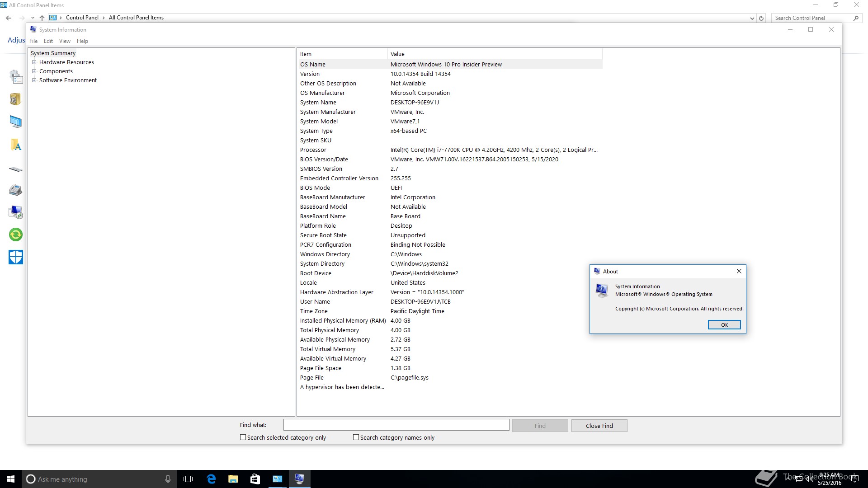Click the Close Find button

click(599, 426)
